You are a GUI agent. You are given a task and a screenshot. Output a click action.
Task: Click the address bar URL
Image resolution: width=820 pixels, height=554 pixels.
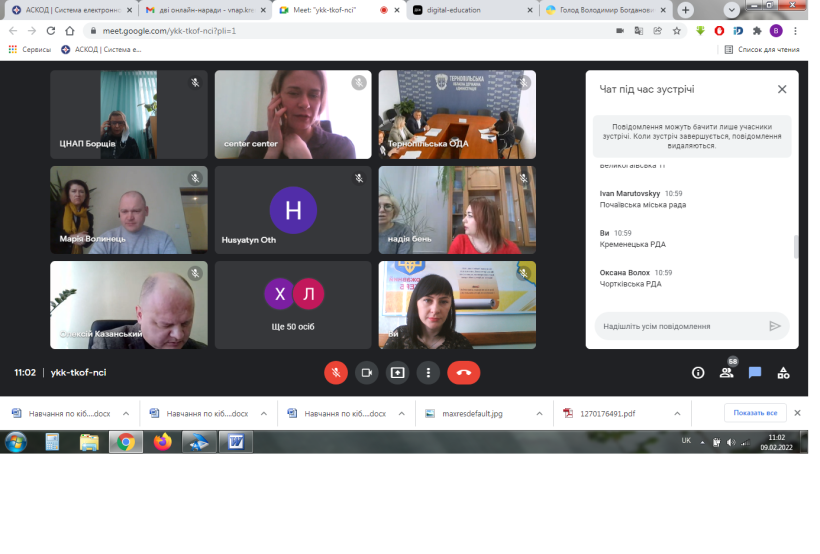pyautogui.click(x=169, y=31)
